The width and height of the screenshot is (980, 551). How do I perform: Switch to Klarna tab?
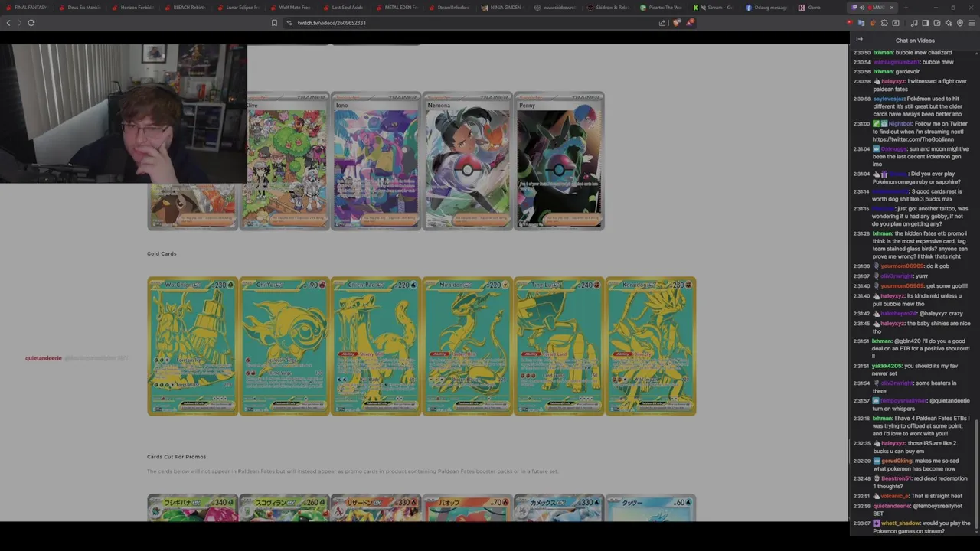pyautogui.click(x=819, y=8)
